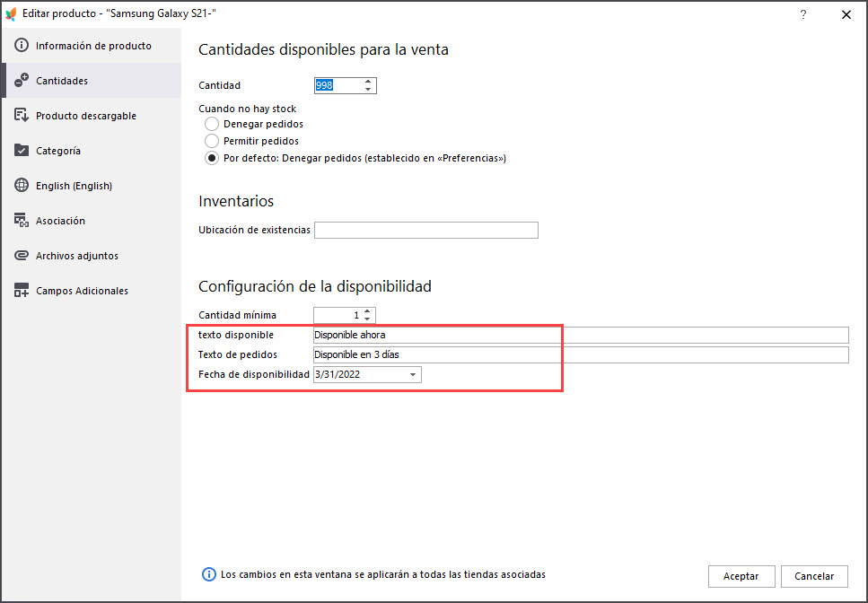
Task: Click the Asociación icon in sidebar
Action: [x=21, y=220]
